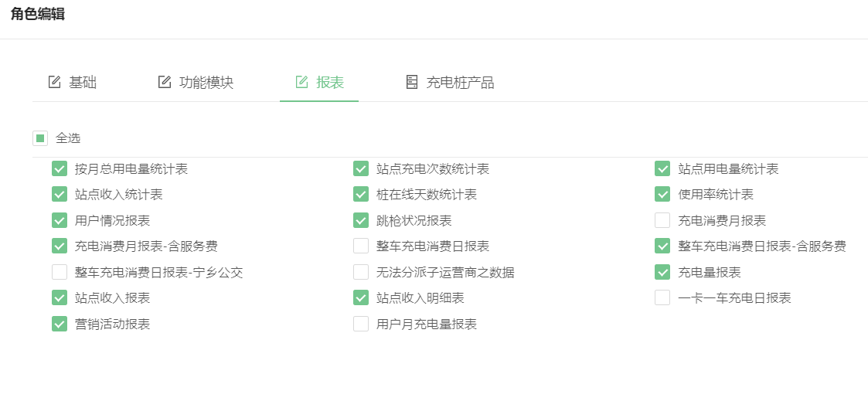The image size is (868, 401).
Task: Uncheck 按月总用电量统计表
Action: pyautogui.click(x=60, y=168)
